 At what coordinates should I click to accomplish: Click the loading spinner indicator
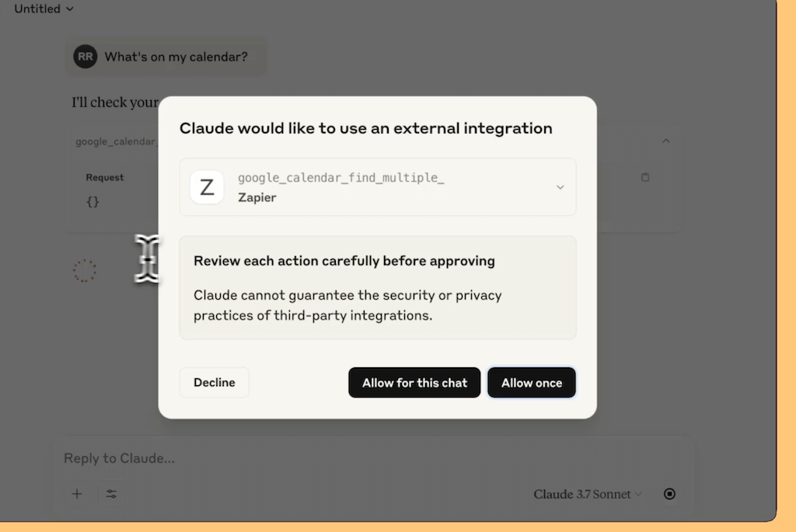(84, 271)
